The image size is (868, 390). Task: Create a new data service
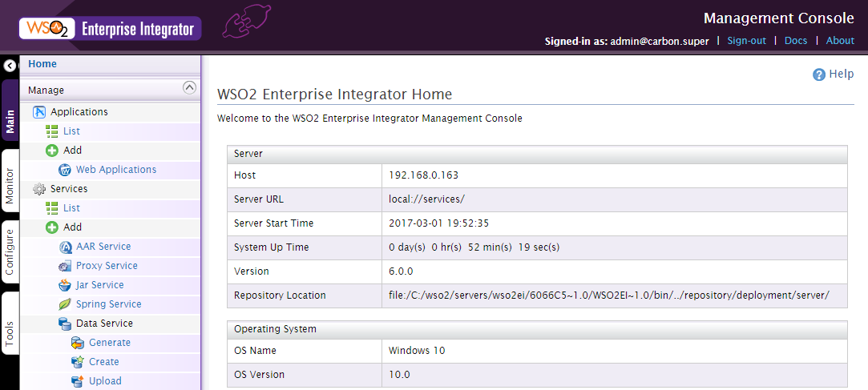[103, 362]
